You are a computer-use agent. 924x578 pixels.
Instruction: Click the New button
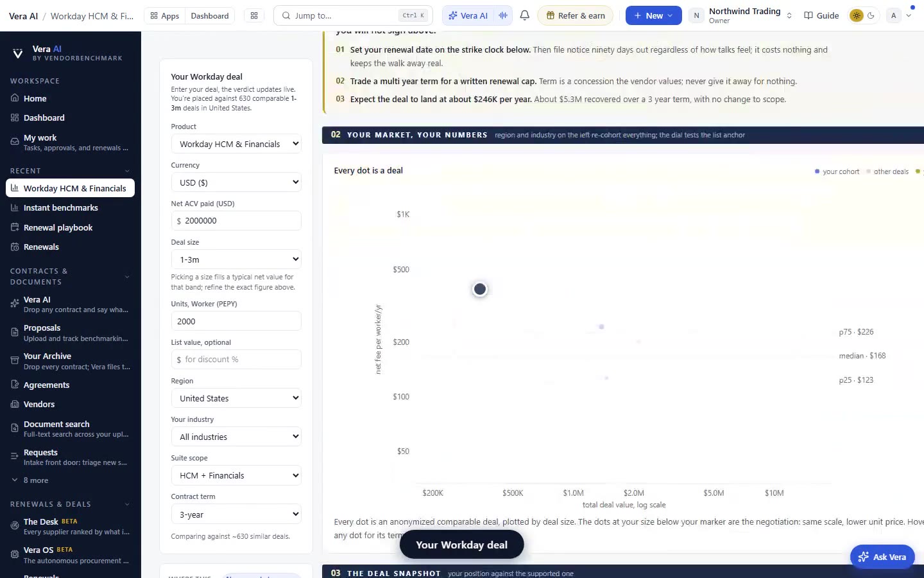pyautogui.click(x=653, y=15)
